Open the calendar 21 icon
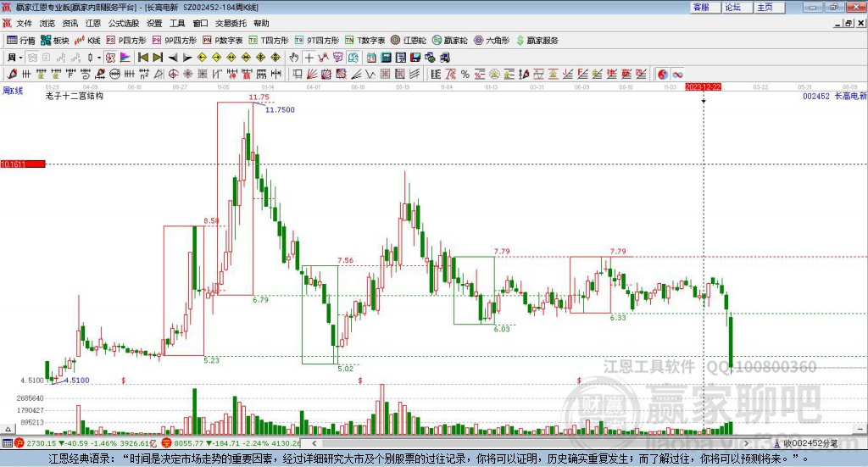Screen dimensions: 868x467 (371, 58)
